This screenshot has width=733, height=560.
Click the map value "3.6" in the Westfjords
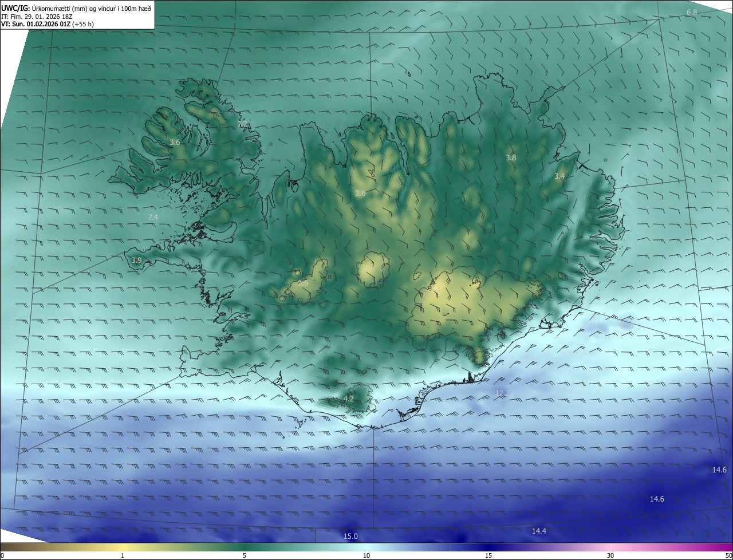click(175, 142)
